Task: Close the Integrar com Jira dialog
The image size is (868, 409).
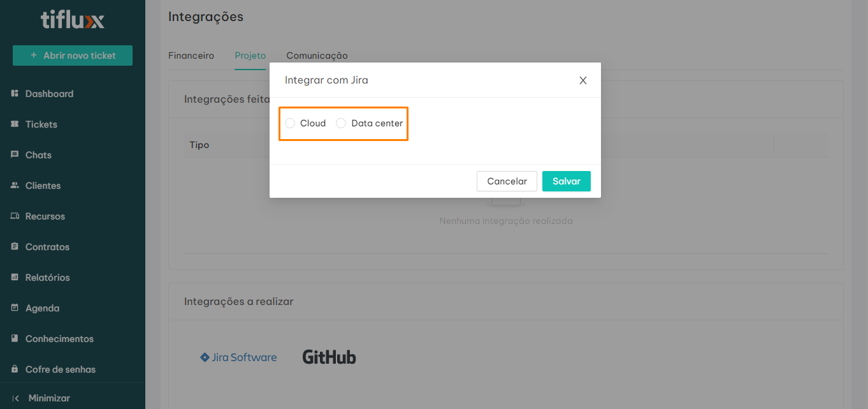Action: coord(582,80)
